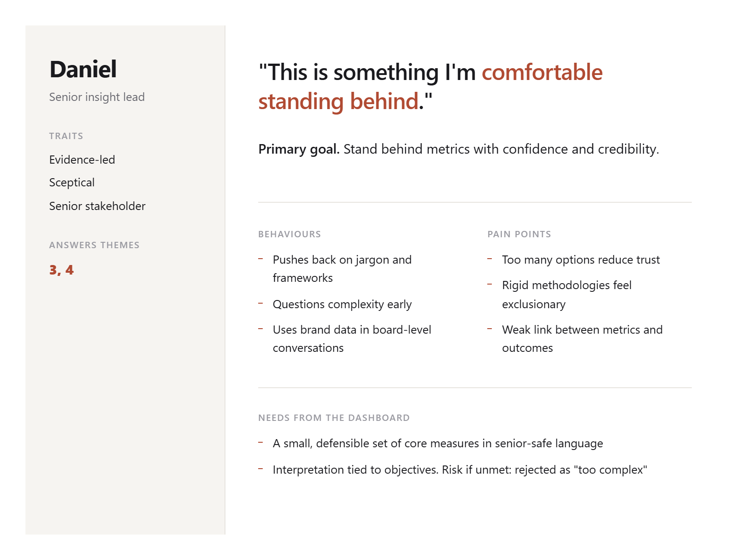Click the Sceptical trait
750x560 pixels.
click(72, 183)
